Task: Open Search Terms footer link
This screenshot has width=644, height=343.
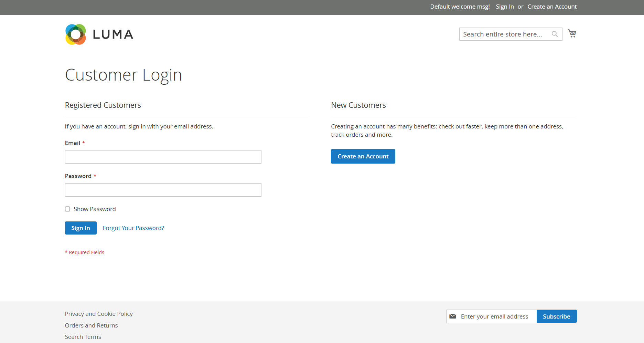Action: pos(83,337)
